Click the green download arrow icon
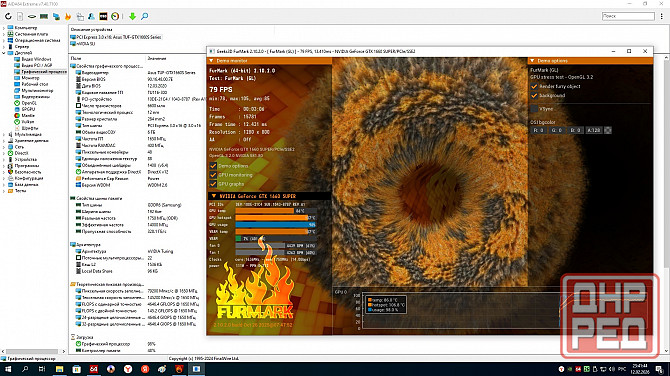The image size is (670, 376). [x=132, y=16]
